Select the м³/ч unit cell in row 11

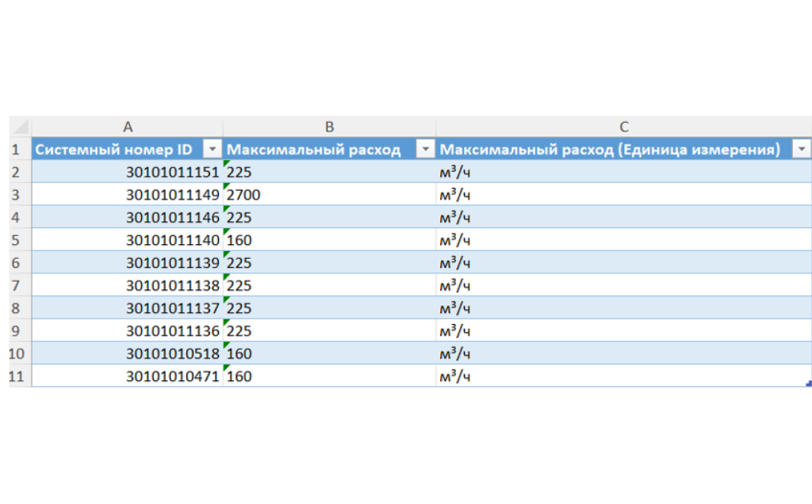623,376
